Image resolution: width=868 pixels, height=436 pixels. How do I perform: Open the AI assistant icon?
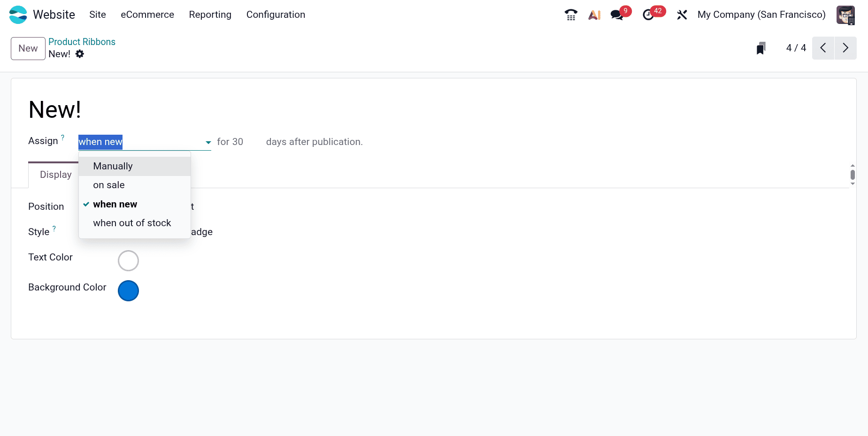[x=594, y=15]
